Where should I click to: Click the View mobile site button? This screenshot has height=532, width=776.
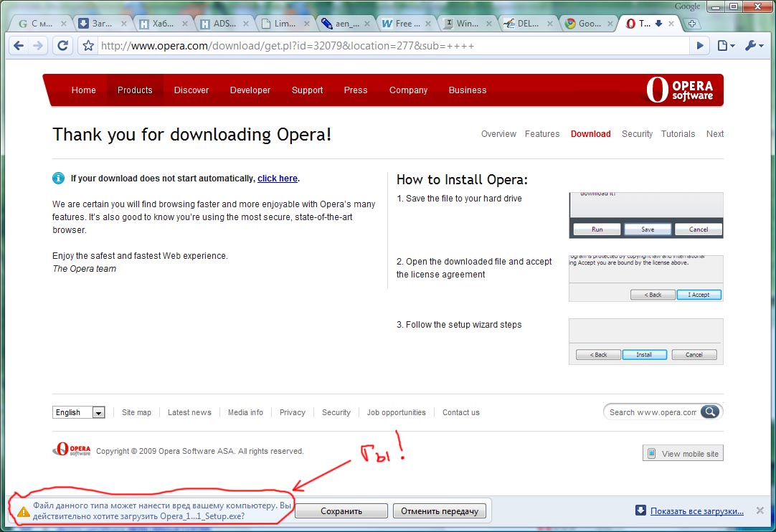pos(683,453)
